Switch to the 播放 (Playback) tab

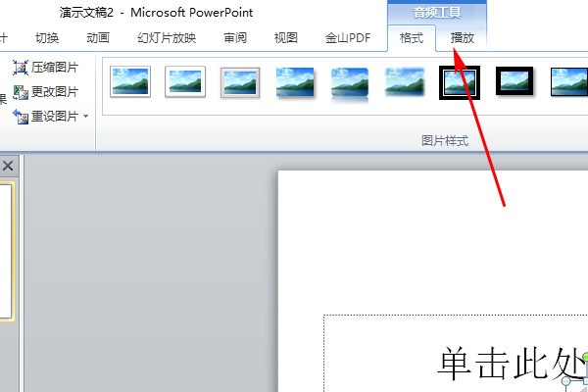(463, 38)
